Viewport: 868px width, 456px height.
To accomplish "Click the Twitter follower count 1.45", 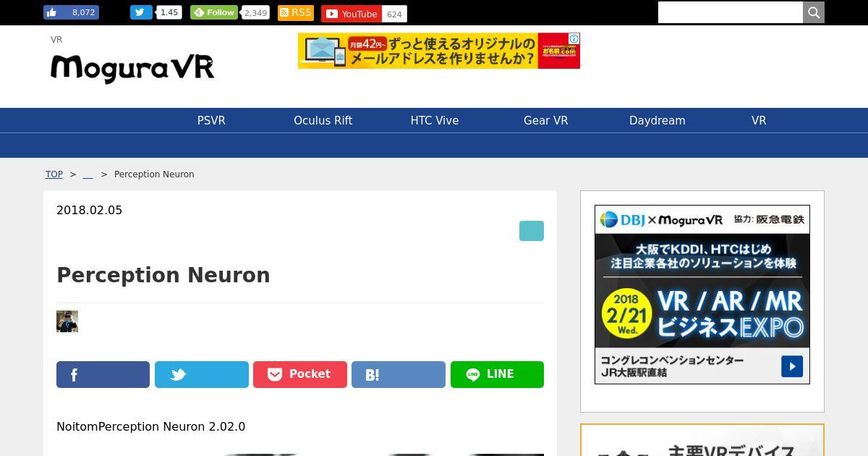I will 169,12.
